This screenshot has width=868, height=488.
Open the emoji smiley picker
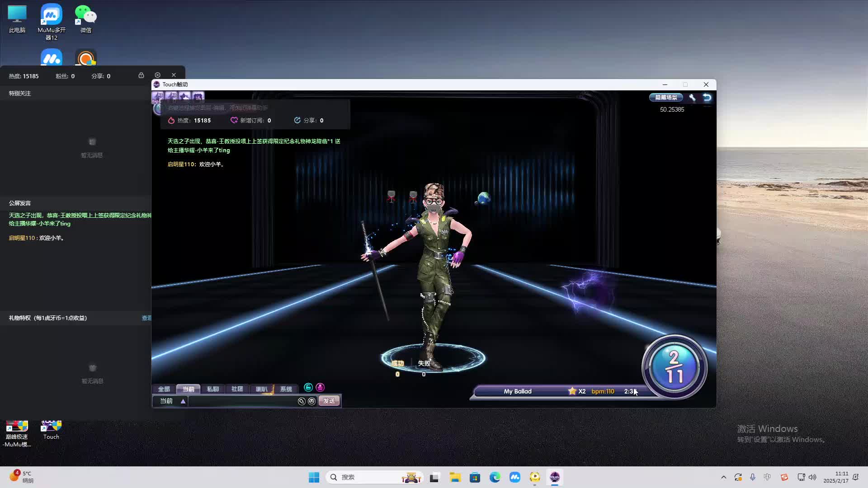click(x=311, y=401)
